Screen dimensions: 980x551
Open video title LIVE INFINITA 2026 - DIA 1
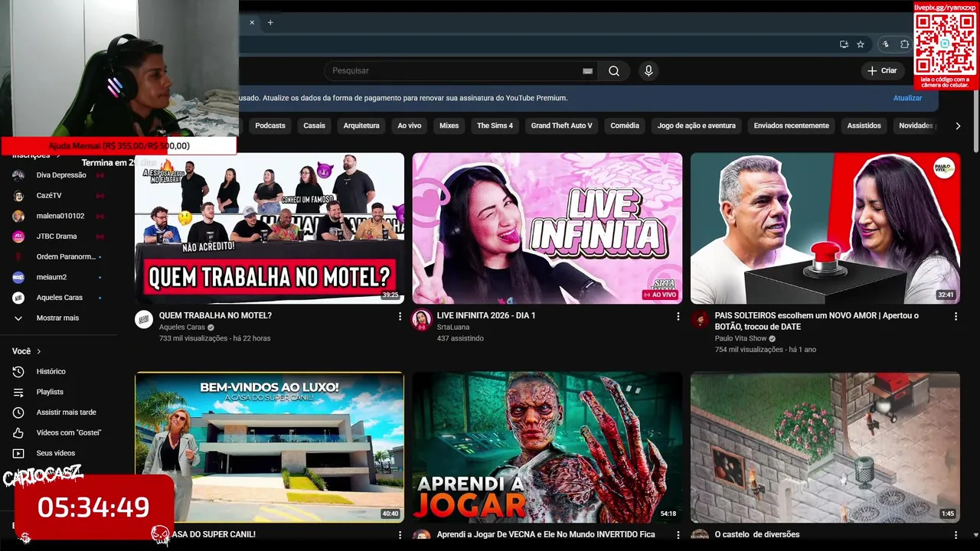(x=486, y=315)
